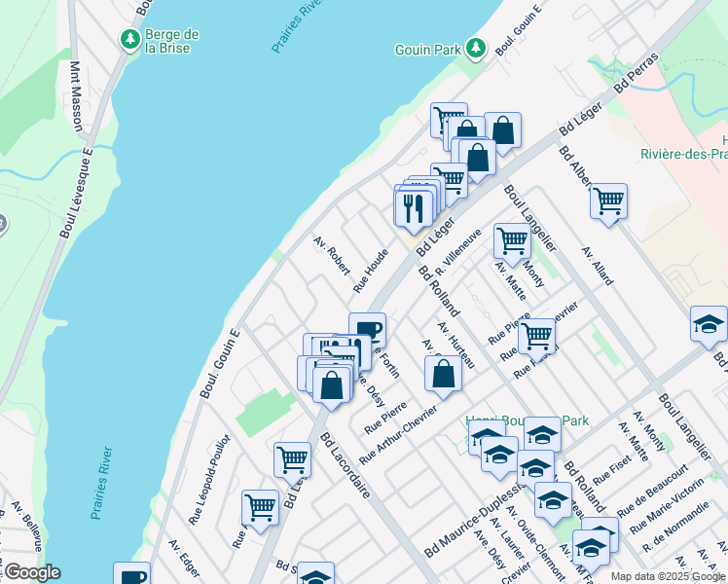This screenshot has width=728, height=584.
Task: Click the Bd Maurice-Duplessis road label
Action: 477,519
